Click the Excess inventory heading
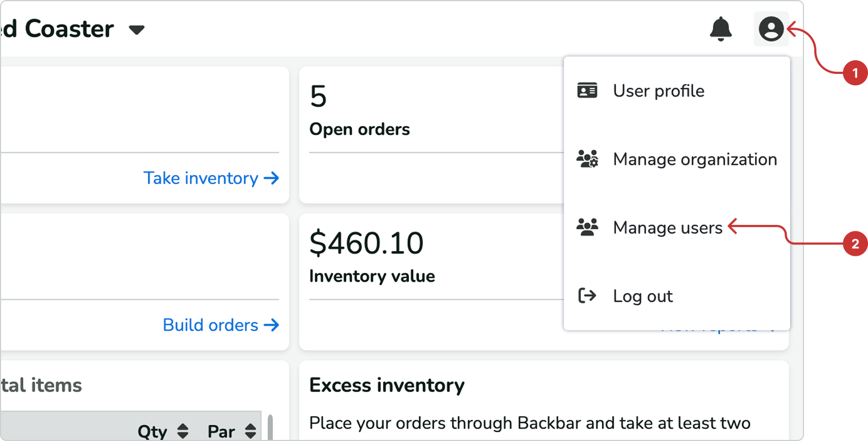Screen dimensions: 868x441 click(387, 385)
